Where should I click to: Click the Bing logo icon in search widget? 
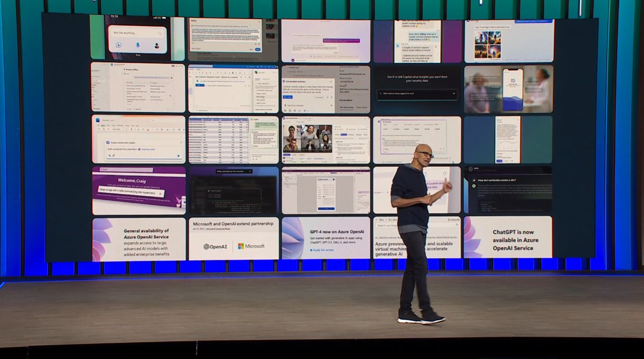pos(119,45)
